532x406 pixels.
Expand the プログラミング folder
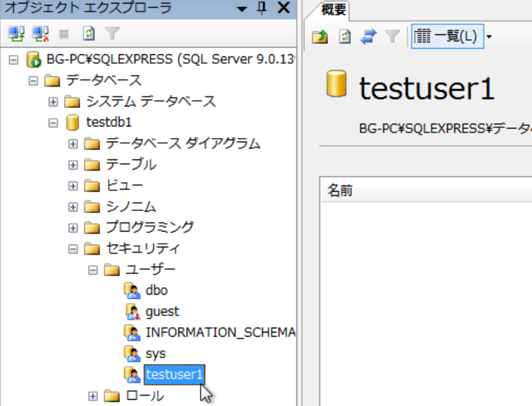point(73,228)
